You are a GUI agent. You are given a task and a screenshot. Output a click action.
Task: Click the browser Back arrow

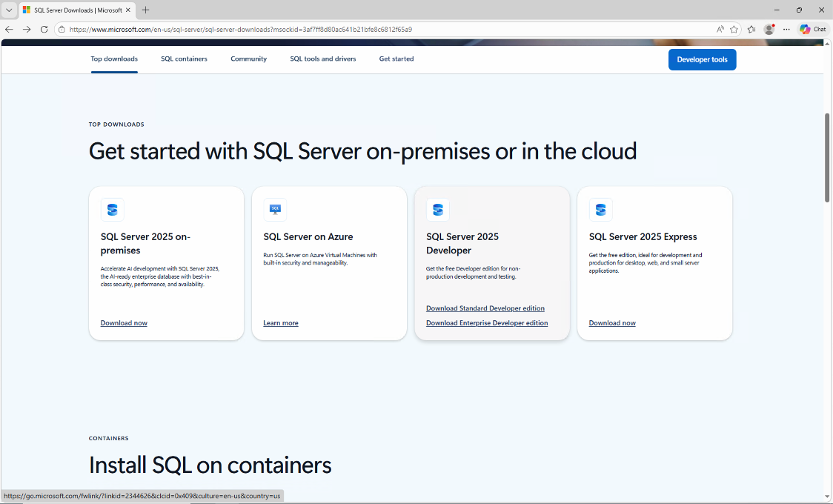click(9, 29)
